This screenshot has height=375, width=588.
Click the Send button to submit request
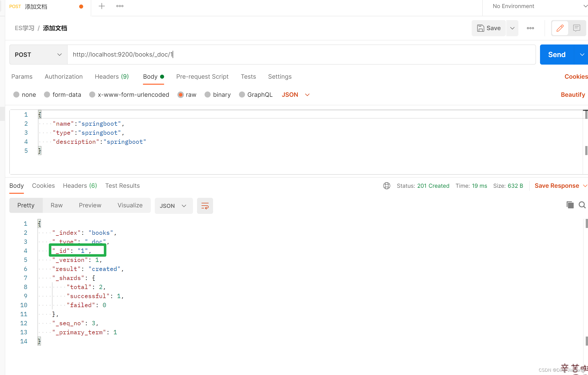[557, 55]
